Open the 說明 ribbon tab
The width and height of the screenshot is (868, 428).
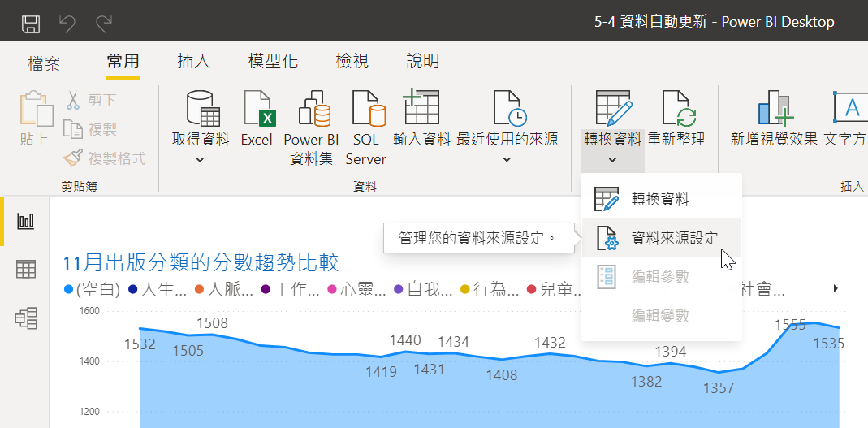point(423,61)
